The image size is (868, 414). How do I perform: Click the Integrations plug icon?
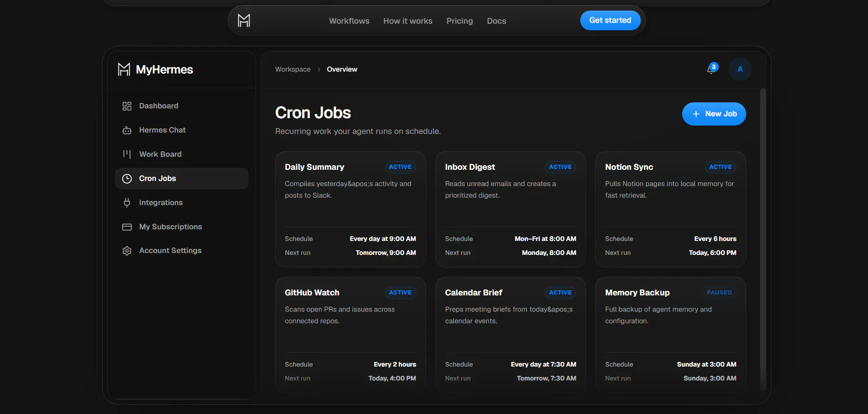tap(127, 202)
